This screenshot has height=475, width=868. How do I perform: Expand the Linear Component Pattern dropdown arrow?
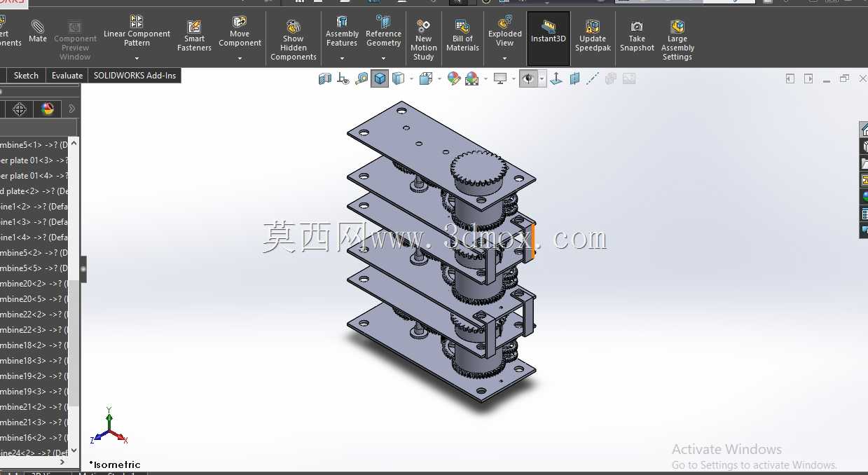point(137,58)
